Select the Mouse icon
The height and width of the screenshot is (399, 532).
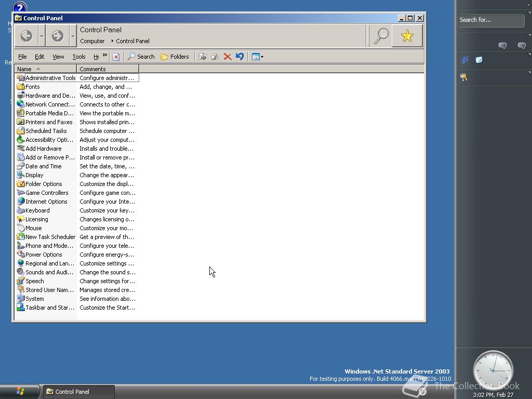pyautogui.click(x=21, y=228)
